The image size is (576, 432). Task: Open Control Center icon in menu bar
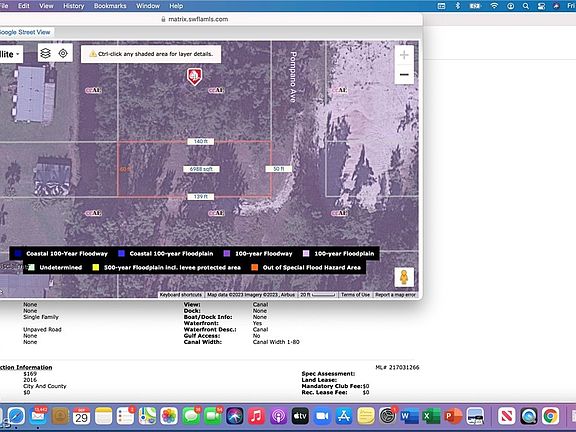click(541, 6)
